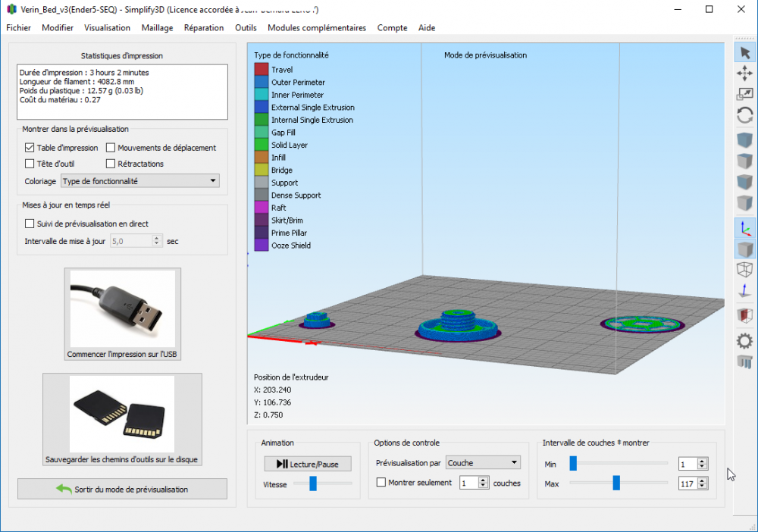Activate the four-arrow move tool
The image size is (758, 532).
click(745, 74)
